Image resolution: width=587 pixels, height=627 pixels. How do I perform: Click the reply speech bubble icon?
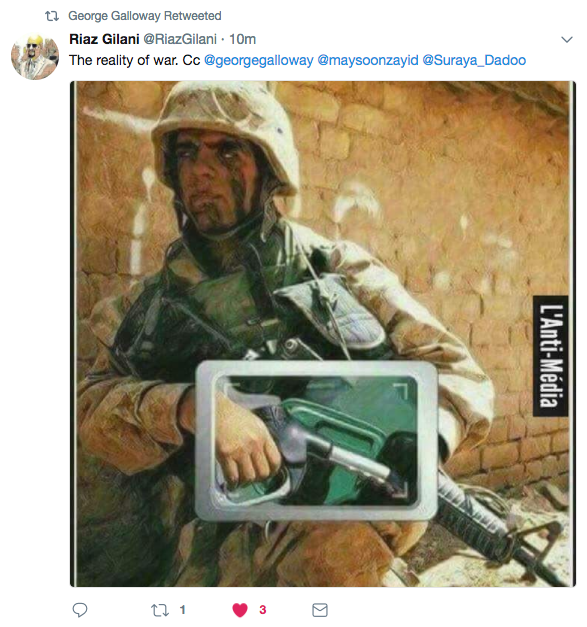tap(80, 610)
